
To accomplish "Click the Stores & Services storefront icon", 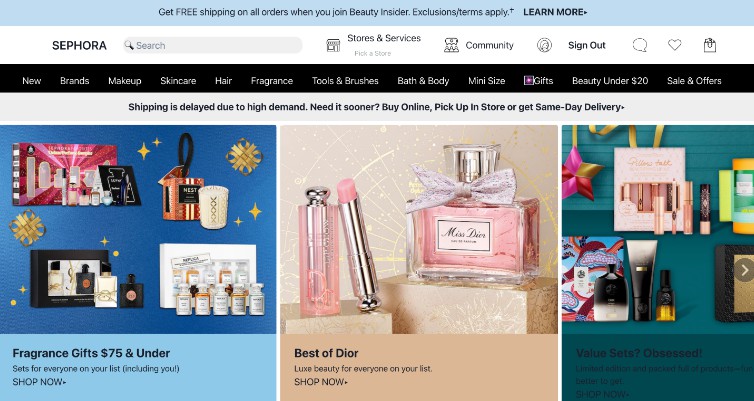I will coord(333,45).
